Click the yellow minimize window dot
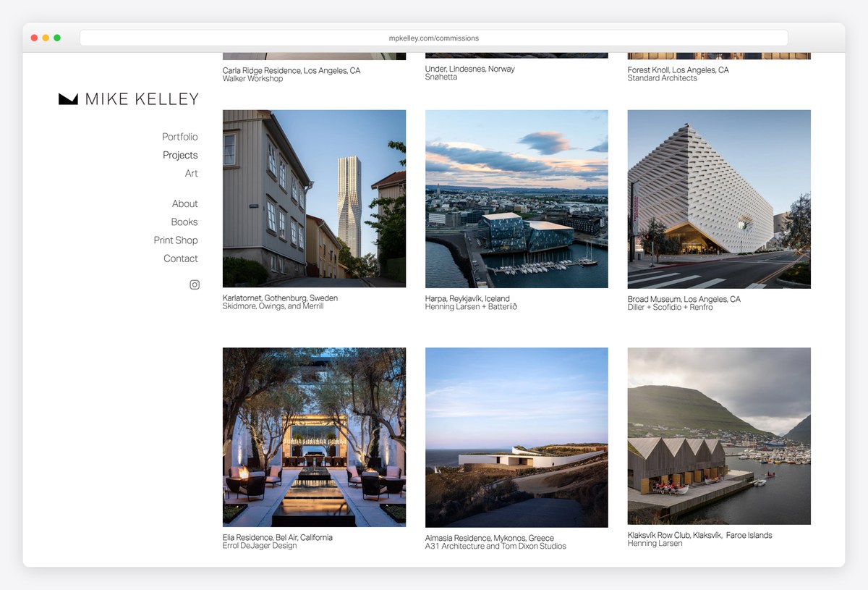Viewport: 868px width, 590px height. pos(46,38)
